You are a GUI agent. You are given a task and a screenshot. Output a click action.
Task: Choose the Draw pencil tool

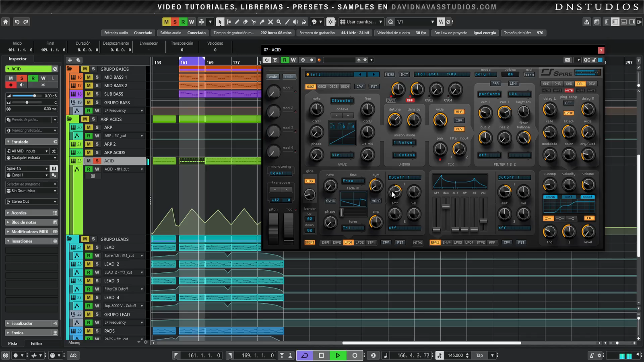click(x=237, y=22)
